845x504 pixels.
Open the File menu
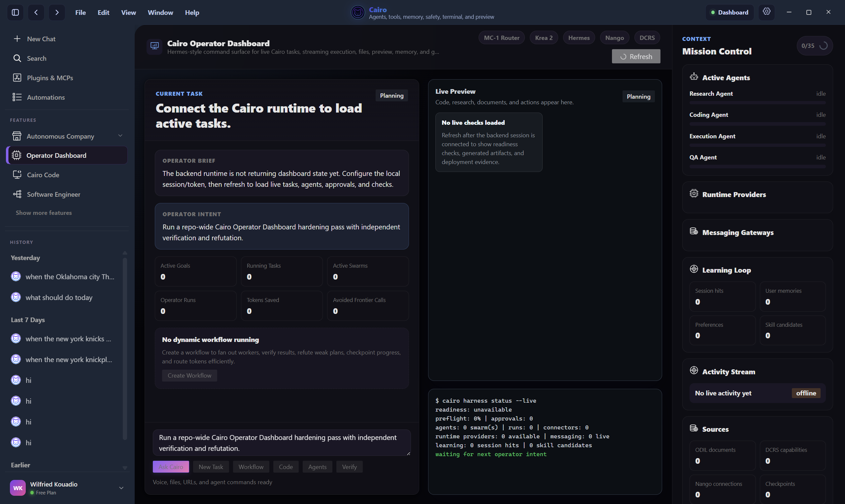pos(81,13)
